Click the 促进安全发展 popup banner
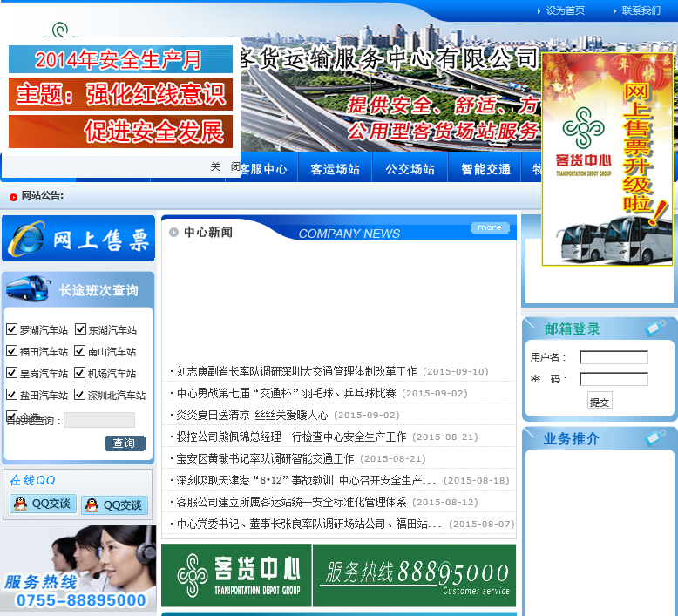This screenshot has width=678, height=616. click(x=120, y=132)
